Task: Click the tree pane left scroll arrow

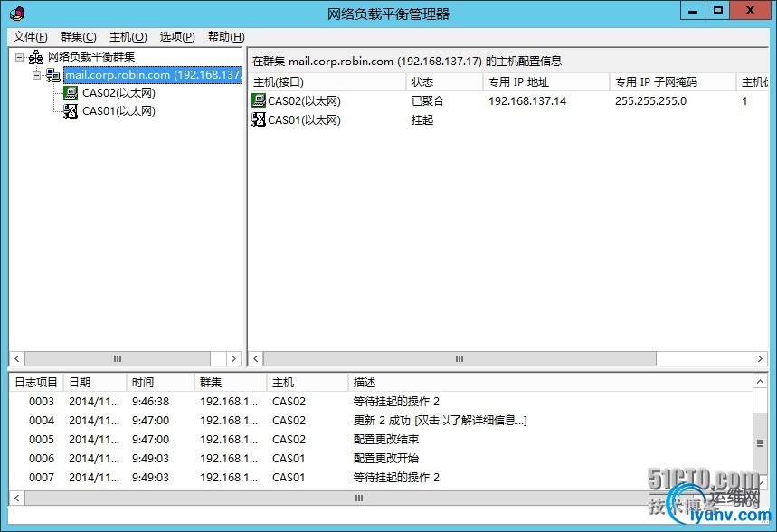Action: pyautogui.click(x=17, y=358)
